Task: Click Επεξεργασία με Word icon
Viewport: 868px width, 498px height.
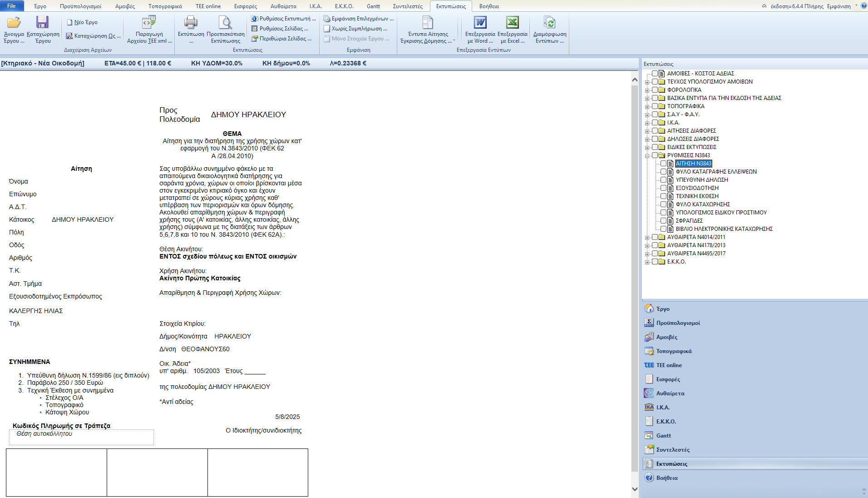Action: 480,23
